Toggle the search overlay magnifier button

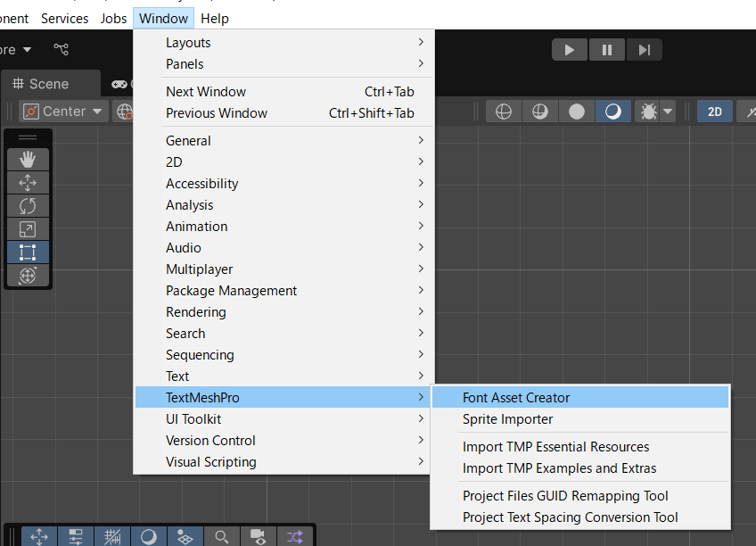click(x=222, y=536)
